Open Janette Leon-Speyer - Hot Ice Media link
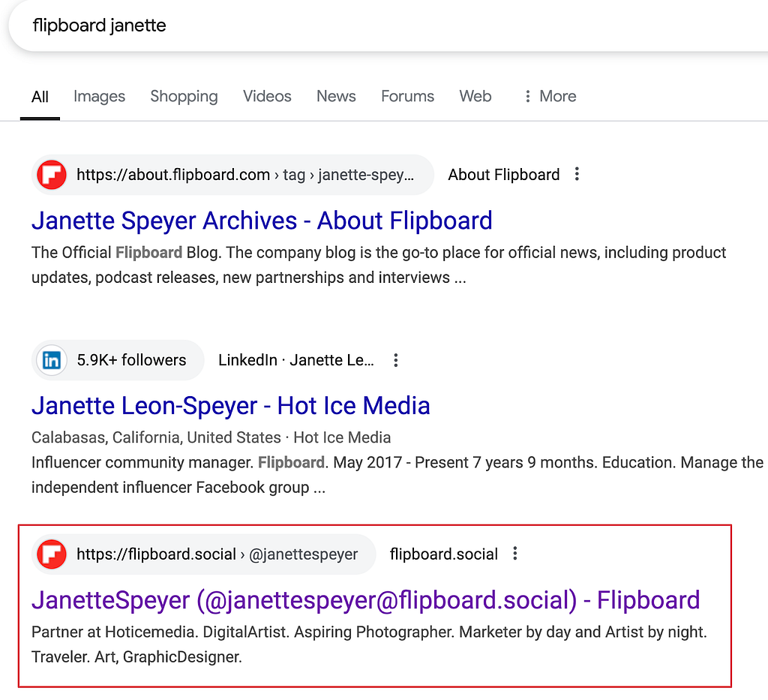The width and height of the screenshot is (768, 700). [231, 406]
